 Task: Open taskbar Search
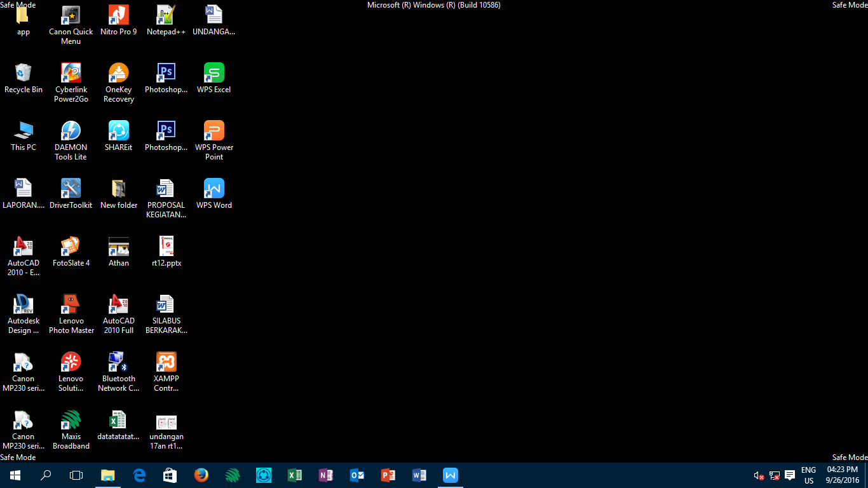[x=46, y=475]
